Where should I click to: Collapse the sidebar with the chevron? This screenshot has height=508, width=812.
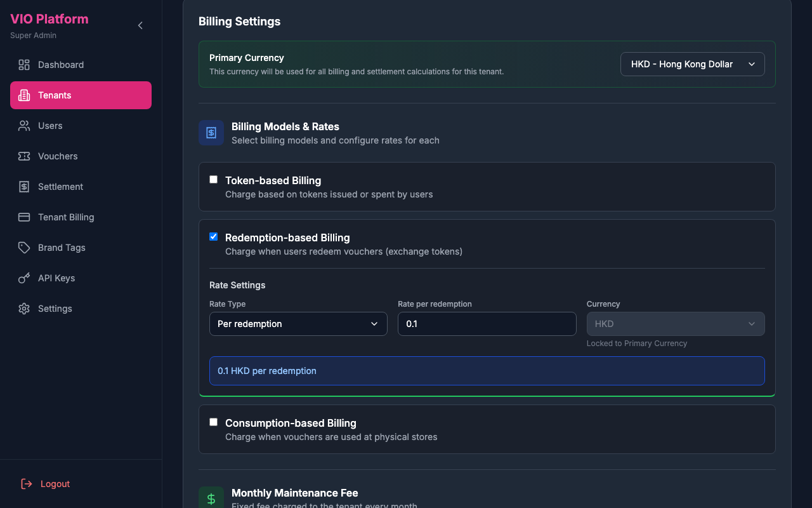point(140,25)
